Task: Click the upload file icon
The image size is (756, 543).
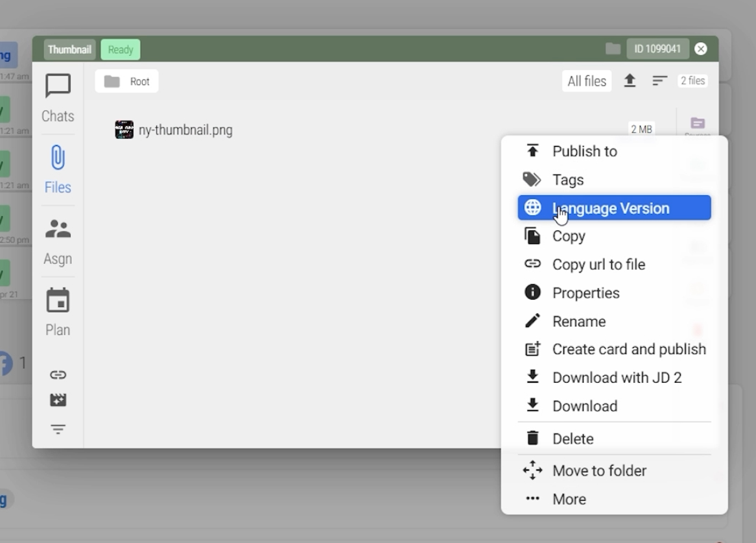Action: pos(630,81)
